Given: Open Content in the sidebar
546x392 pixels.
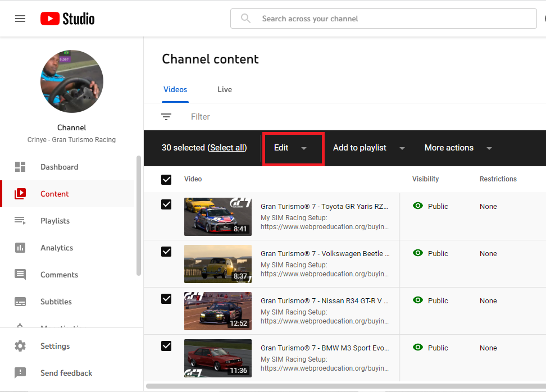Looking at the screenshot, I should (x=67, y=194).
